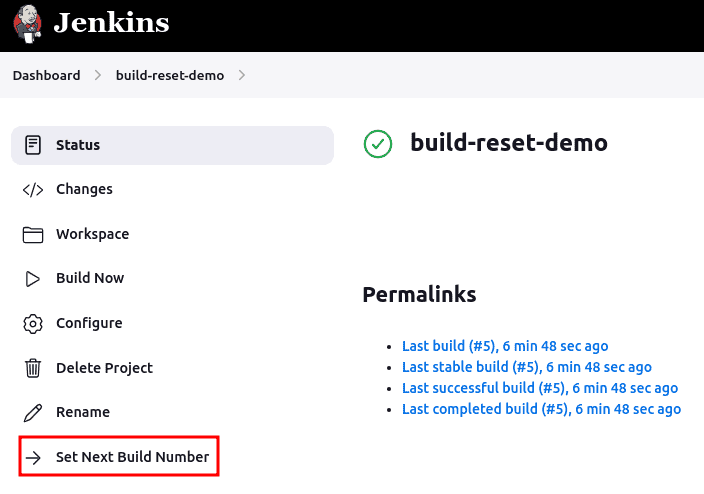Click the Rename pencil icon

point(33,413)
